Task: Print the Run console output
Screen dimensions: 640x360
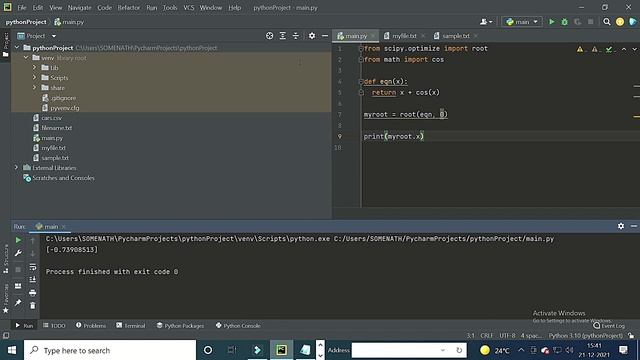Action: [x=33, y=293]
